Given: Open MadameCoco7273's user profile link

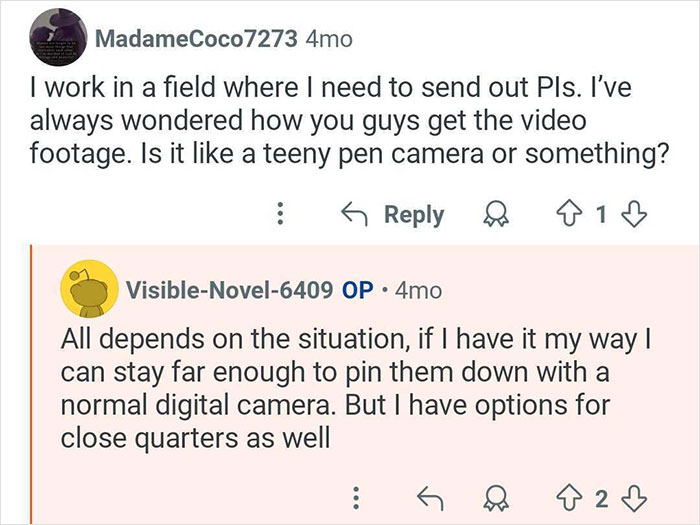Looking at the screenshot, I should 196,40.
